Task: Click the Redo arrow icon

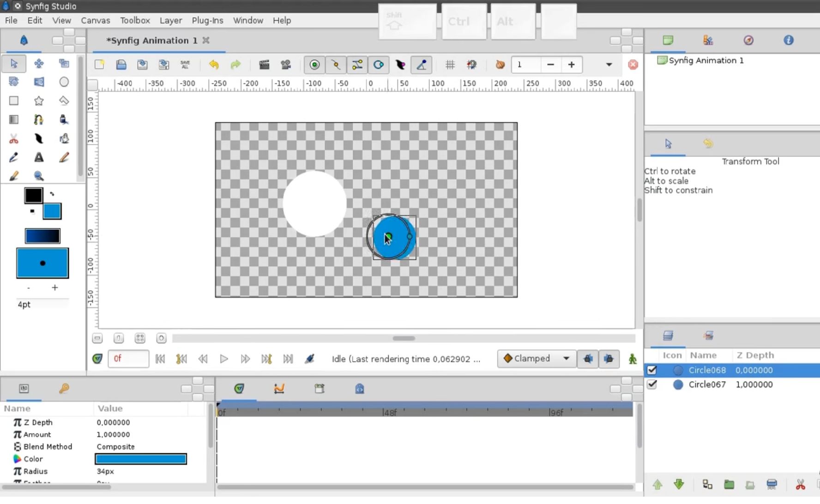Action: 235,65
